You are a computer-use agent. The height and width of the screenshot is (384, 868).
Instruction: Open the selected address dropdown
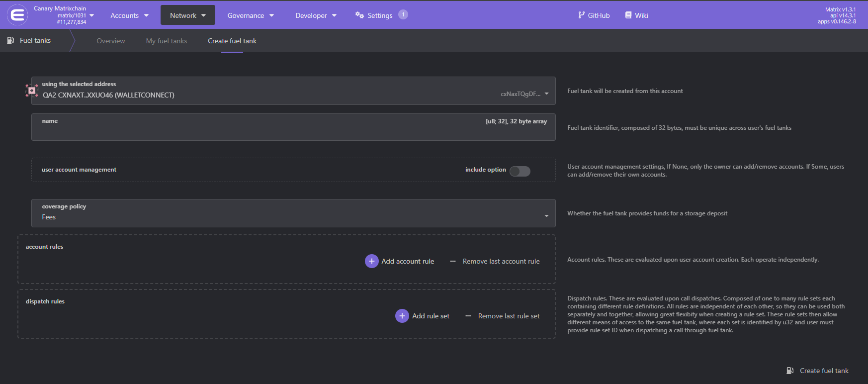click(x=293, y=91)
